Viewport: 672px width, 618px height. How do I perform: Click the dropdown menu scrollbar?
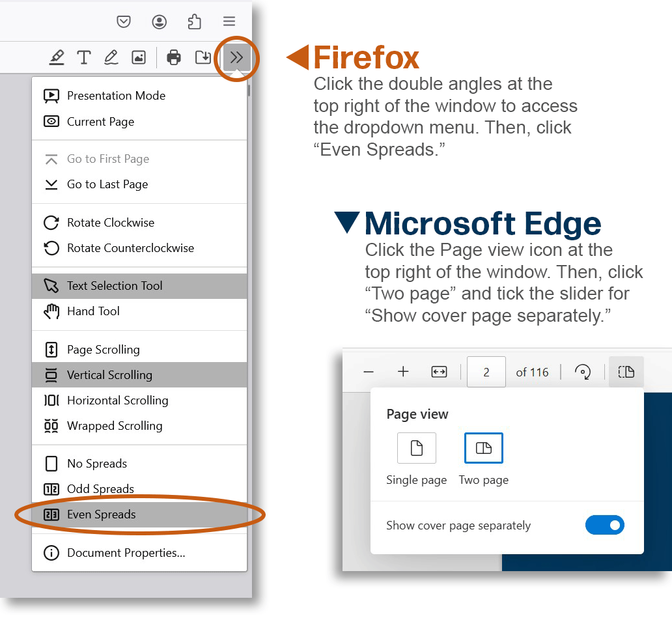(249, 88)
